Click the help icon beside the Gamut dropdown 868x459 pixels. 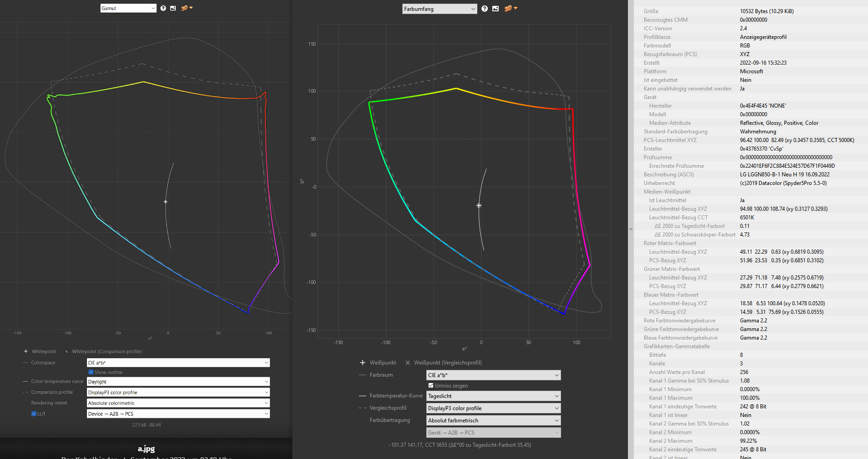[x=163, y=8]
